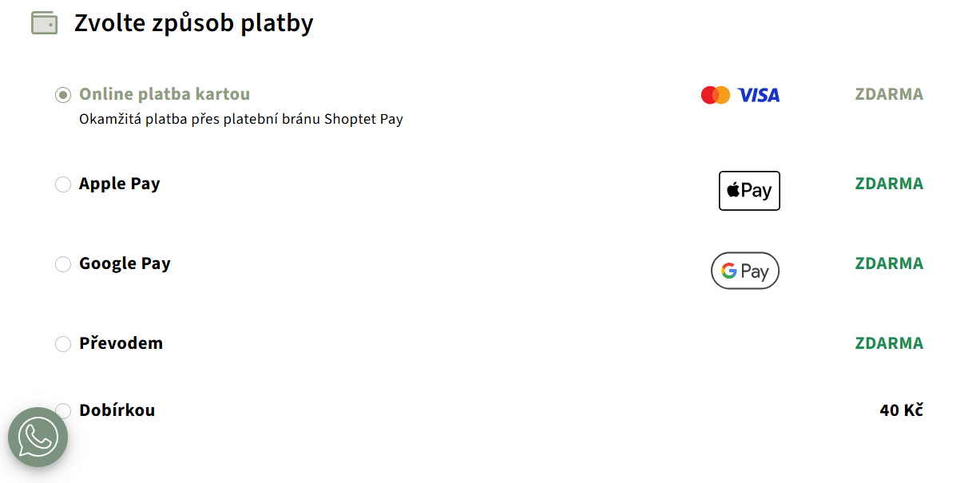Click ZDARMA price next to Apple Pay
The height and width of the screenshot is (483, 980).
(889, 184)
